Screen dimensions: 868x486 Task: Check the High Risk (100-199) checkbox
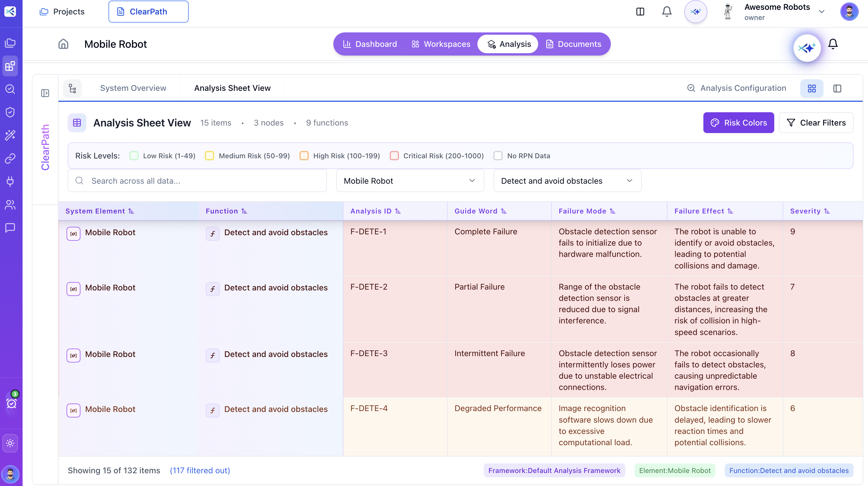[x=304, y=156]
